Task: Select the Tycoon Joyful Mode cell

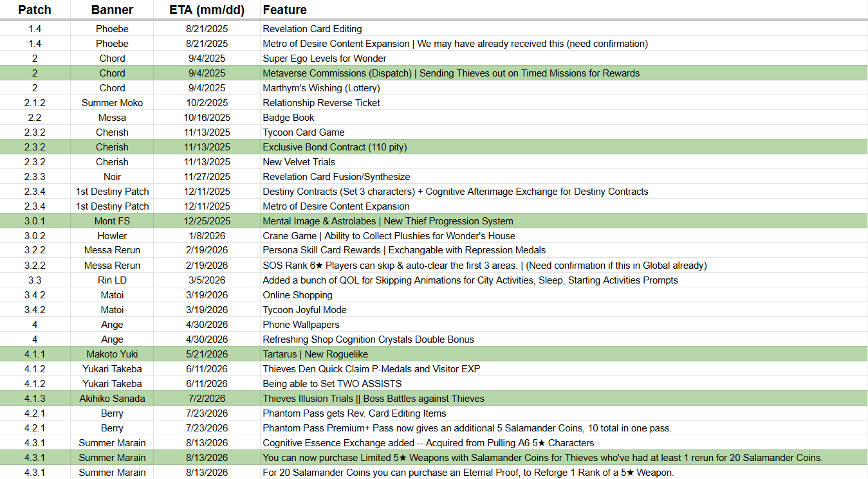Action: (x=564, y=310)
